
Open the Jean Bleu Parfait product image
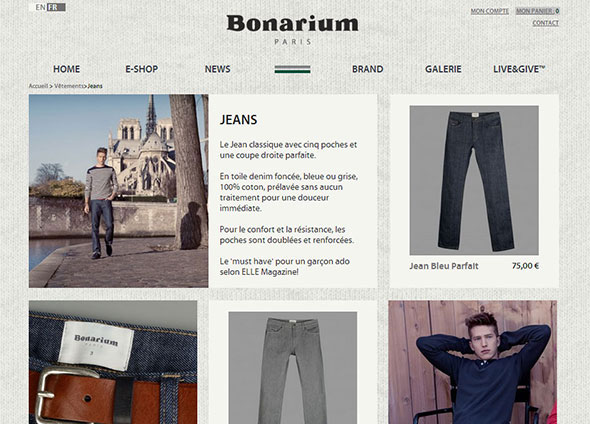coord(474,180)
